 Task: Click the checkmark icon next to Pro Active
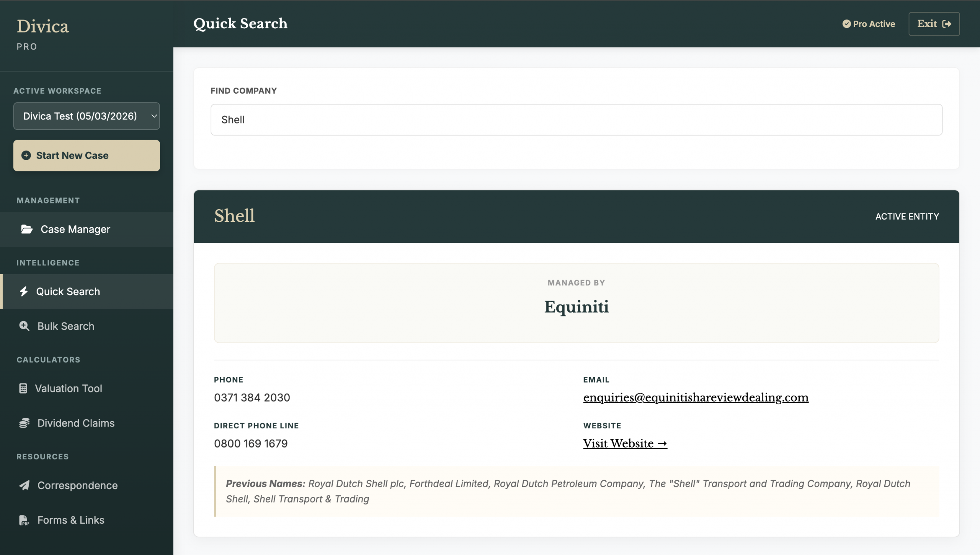[846, 24]
